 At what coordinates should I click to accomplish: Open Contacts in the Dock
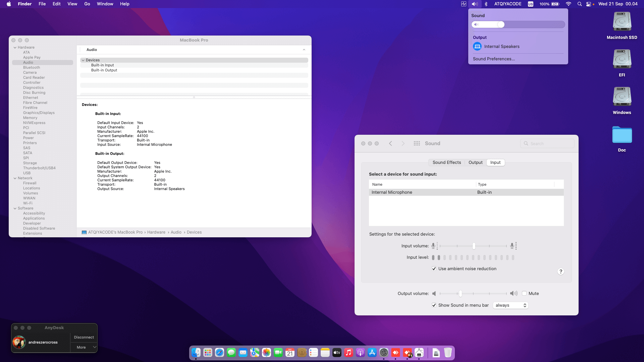pos(302,353)
